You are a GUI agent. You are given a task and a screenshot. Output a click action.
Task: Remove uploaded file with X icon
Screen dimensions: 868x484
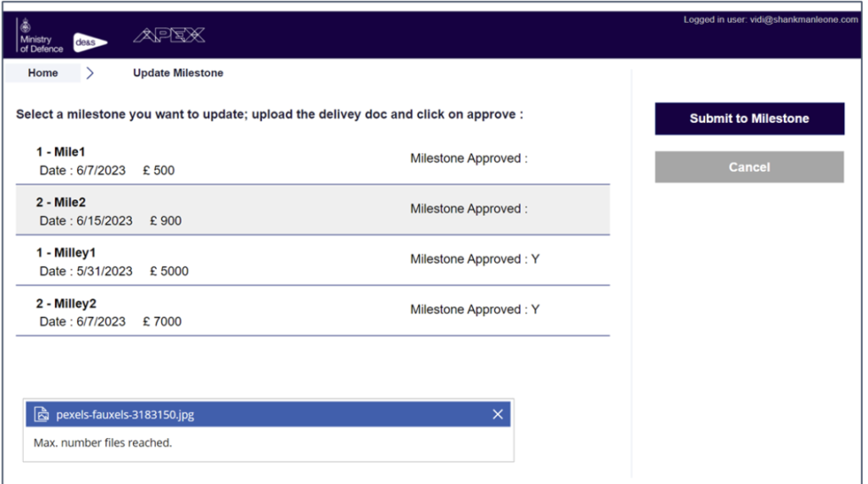[x=498, y=414]
